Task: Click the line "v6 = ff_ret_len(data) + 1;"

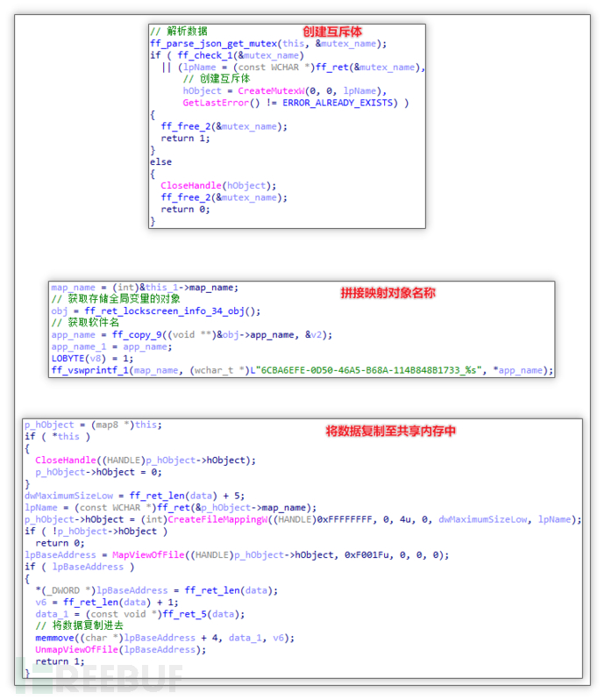Action: coord(107,603)
